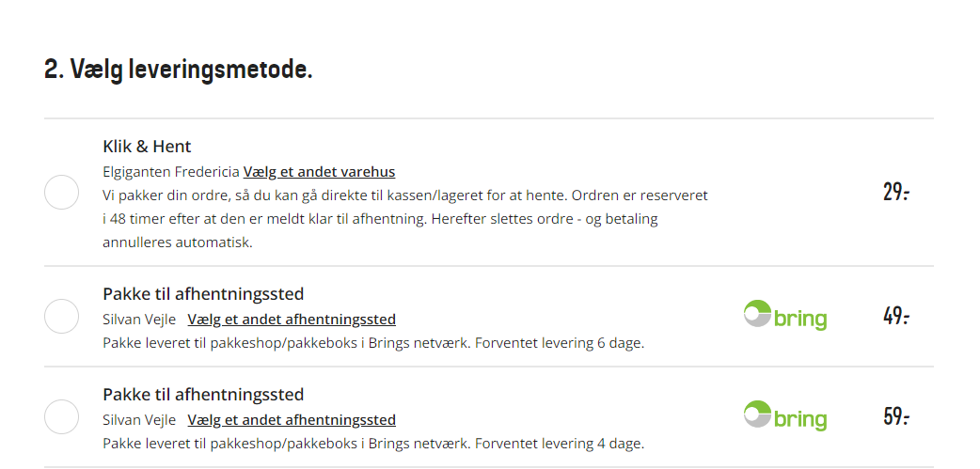Viewport: 980px width, 469px height.
Task: Click the Klik & Hent reservation description text
Action: coord(405,219)
